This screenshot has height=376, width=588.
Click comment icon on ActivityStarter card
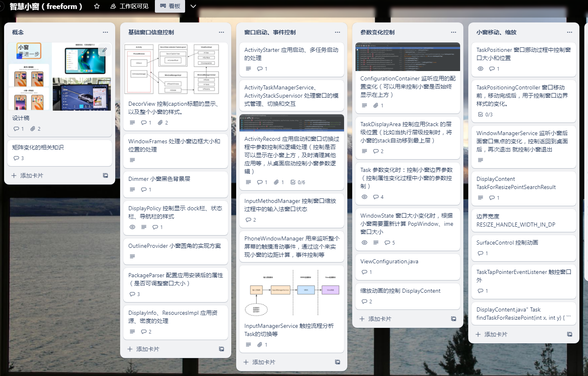click(x=259, y=69)
